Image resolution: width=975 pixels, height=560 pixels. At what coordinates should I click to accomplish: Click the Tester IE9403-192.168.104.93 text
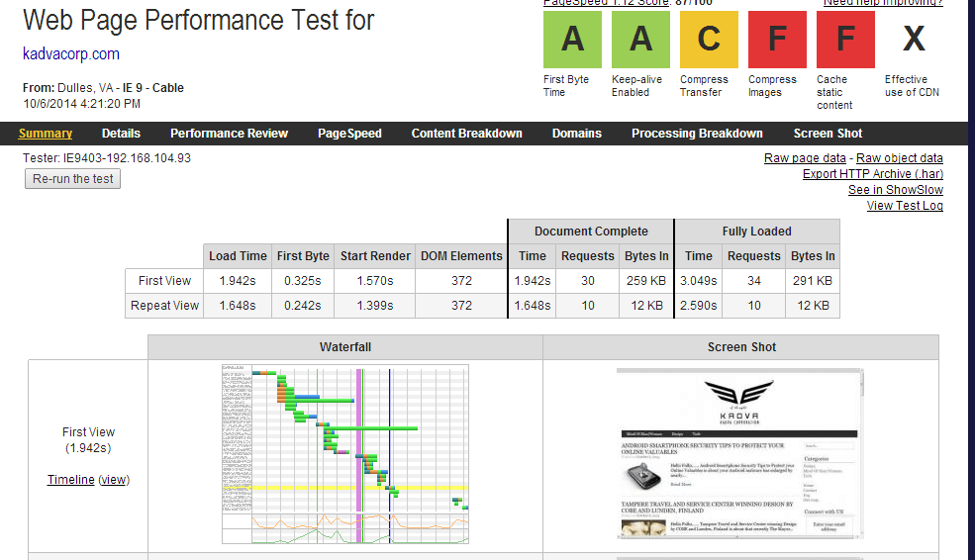pyautogui.click(x=107, y=158)
